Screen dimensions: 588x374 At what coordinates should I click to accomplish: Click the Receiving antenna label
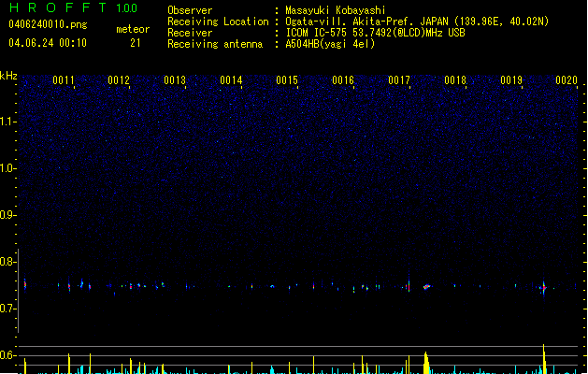[215, 44]
